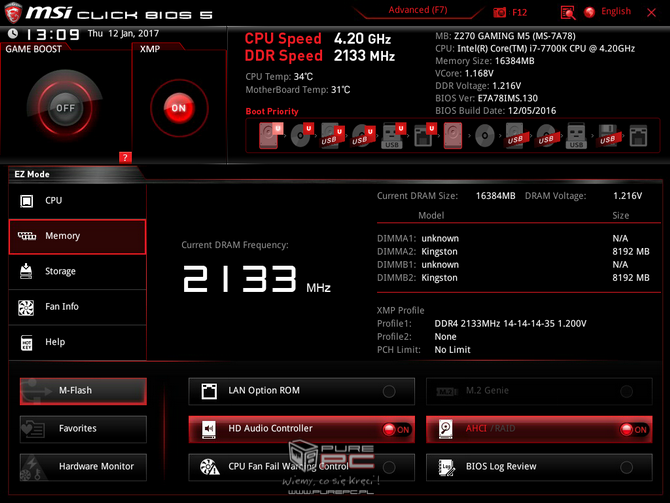Select the legacy hard disk boot icon without U badge

pyautogui.click(x=453, y=135)
